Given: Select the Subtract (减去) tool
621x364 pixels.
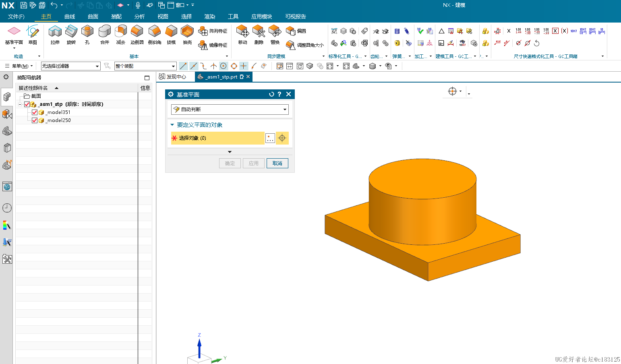Looking at the screenshot, I should pyautogui.click(x=121, y=35).
